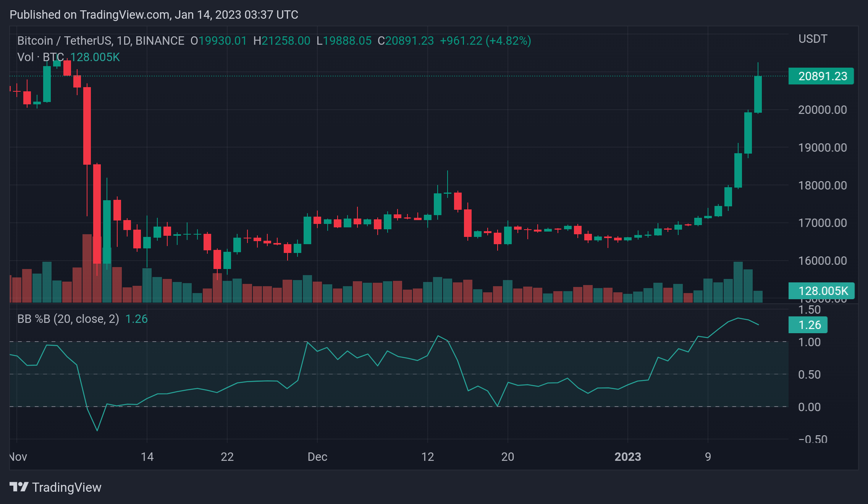Viewport: 868px width, 504px height.
Task: Click the BB %B (20, close, 2) legend
Action: tap(68, 319)
